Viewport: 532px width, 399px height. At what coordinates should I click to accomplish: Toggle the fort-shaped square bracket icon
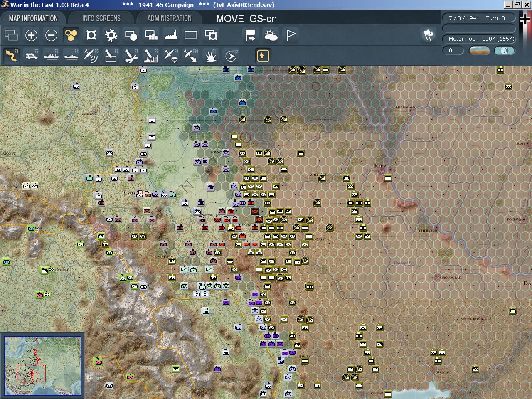pyautogui.click(x=91, y=35)
